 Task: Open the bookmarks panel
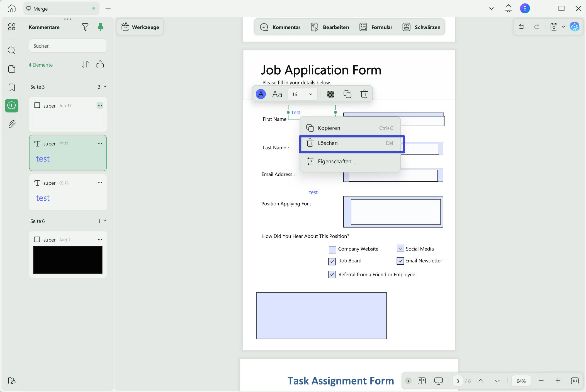click(x=11, y=87)
